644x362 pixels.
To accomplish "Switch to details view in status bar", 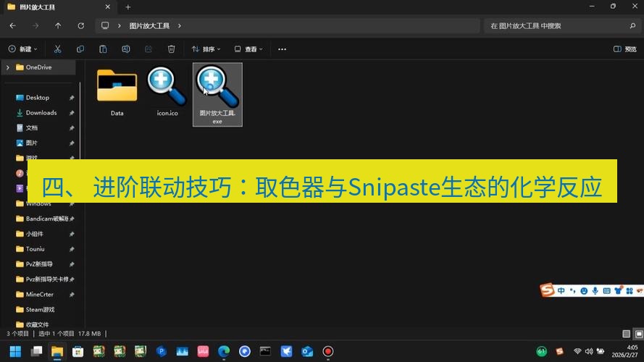I will pos(626,334).
